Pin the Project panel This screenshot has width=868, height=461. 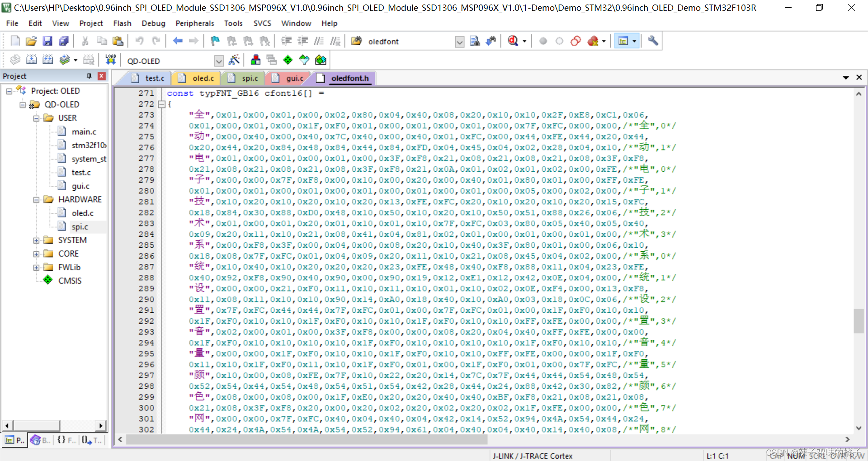click(89, 76)
